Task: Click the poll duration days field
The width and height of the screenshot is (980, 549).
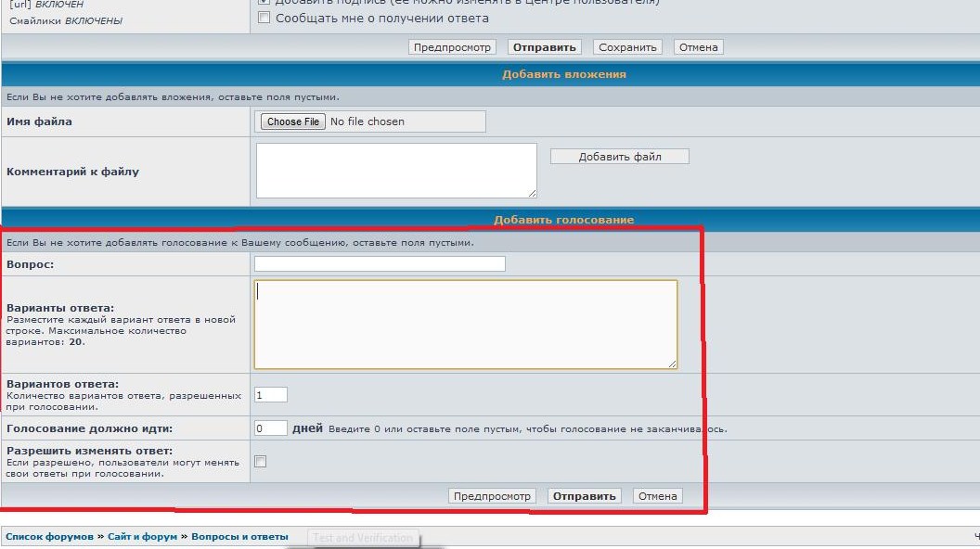Action: 270,428
